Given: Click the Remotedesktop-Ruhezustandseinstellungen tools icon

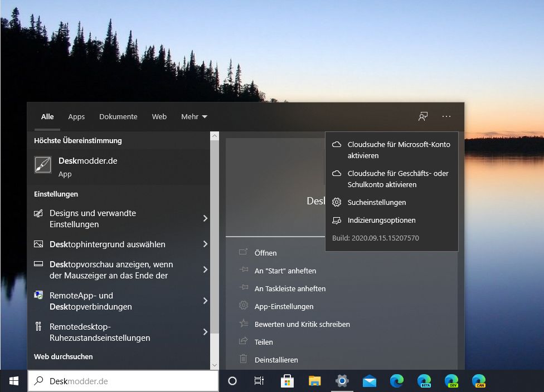Looking at the screenshot, I should (38, 326).
